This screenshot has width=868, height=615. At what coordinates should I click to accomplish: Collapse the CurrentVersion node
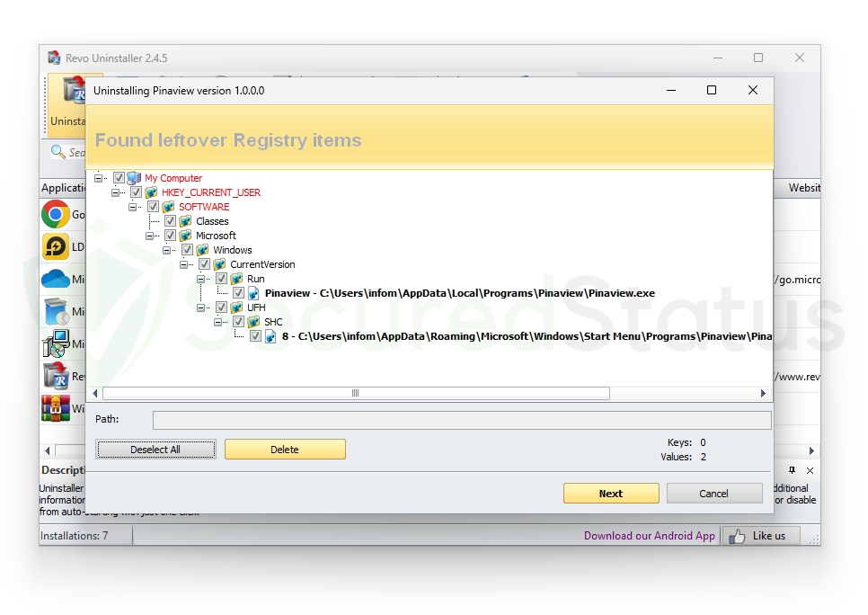[184, 264]
